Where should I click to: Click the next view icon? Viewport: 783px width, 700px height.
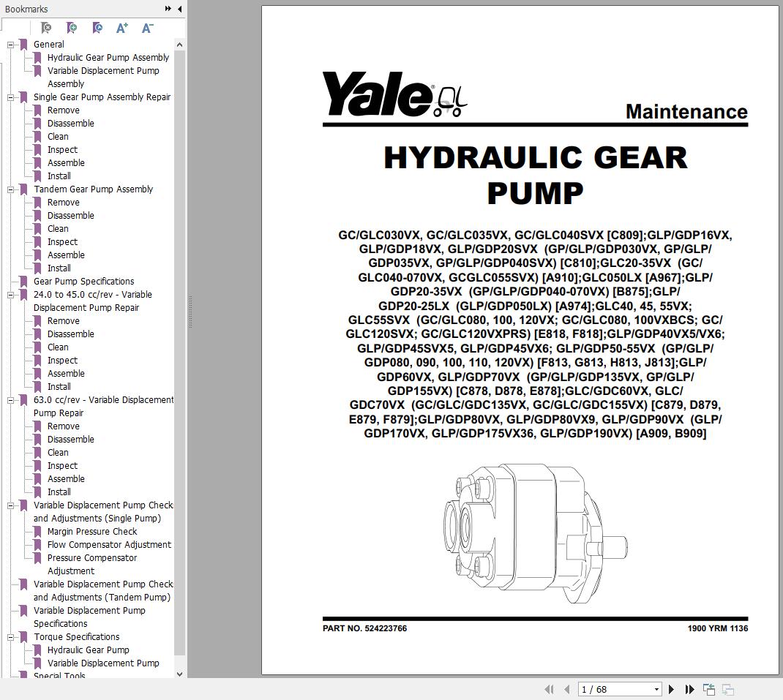(728, 690)
